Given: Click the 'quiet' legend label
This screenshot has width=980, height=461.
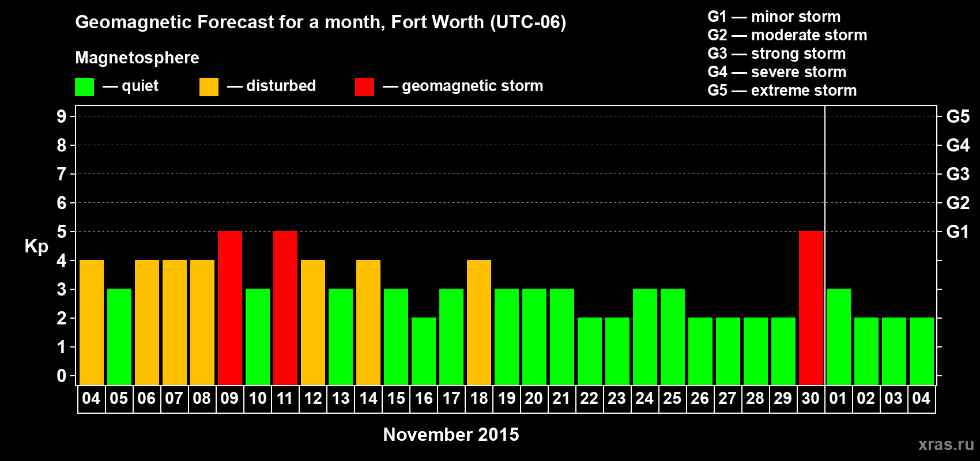Looking at the screenshot, I should click(140, 86).
